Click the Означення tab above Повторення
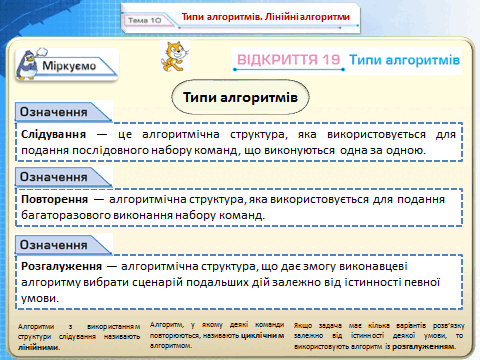Screen dimensions: 480x360 point(63,177)
